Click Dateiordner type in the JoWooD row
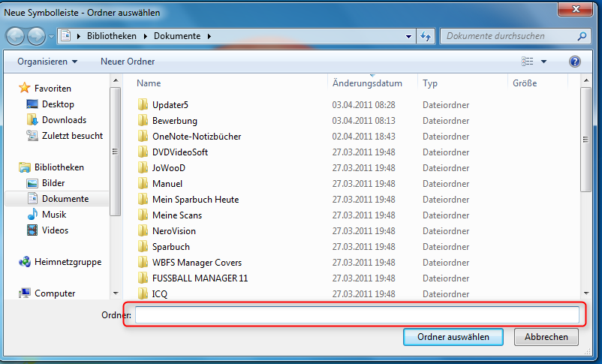 point(446,168)
